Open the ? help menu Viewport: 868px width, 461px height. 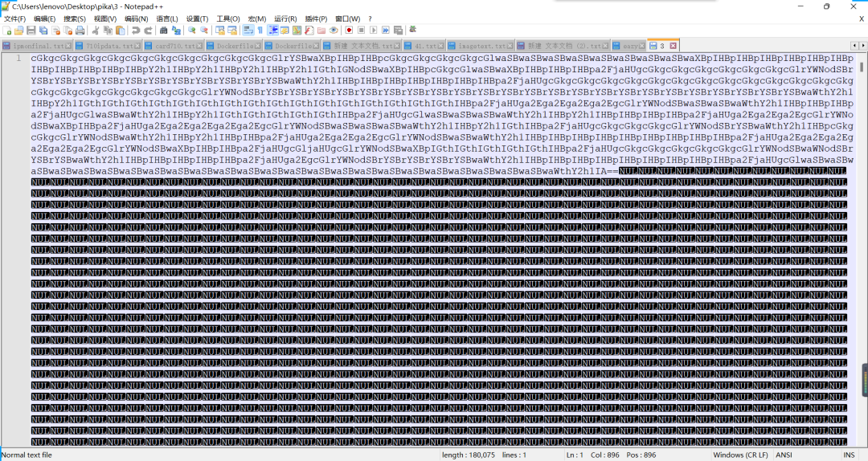coord(370,18)
